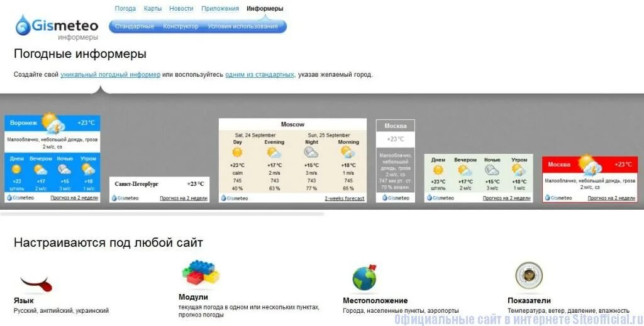Viewport: 644px width, 326px height.
Task: Click the Воронеж widget Ночью weather icon
Action: pos(64,170)
